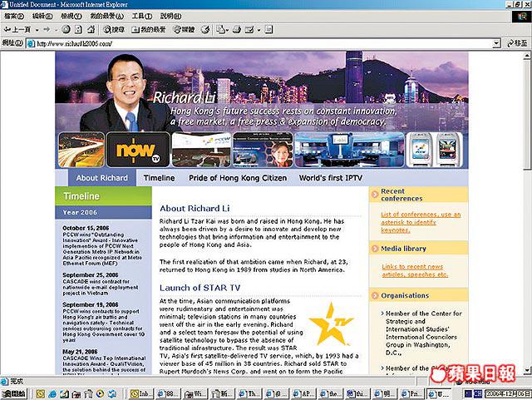This screenshot has width=532, height=400.
Task: Expand the Back button history dropdown arrow
Action: (x=35, y=29)
